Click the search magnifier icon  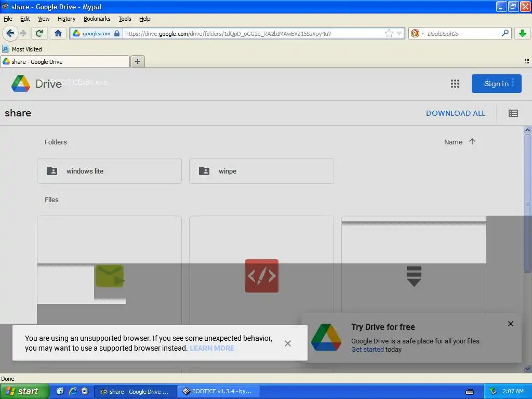pyautogui.click(x=505, y=33)
